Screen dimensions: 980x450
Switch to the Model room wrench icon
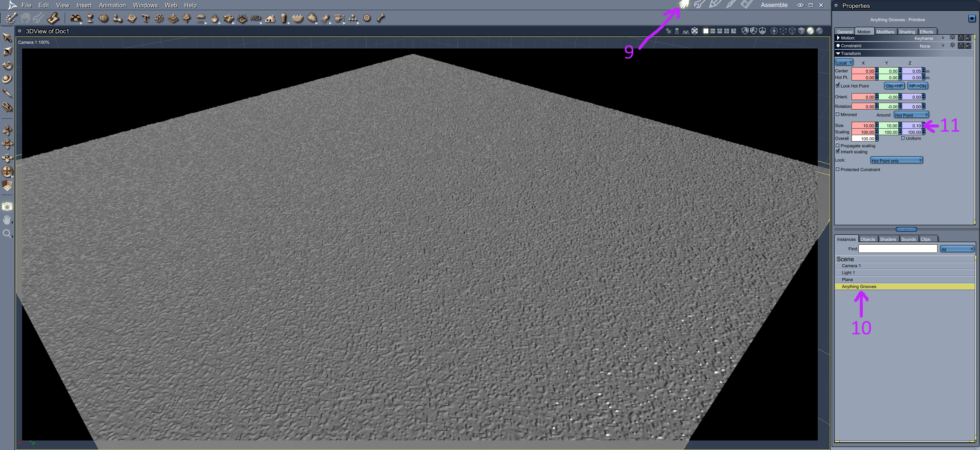[x=699, y=5]
